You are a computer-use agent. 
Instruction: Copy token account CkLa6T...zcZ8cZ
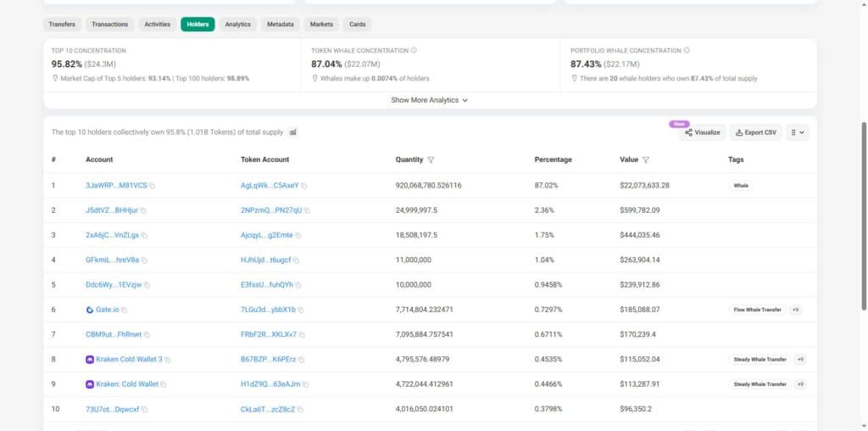(x=300, y=410)
